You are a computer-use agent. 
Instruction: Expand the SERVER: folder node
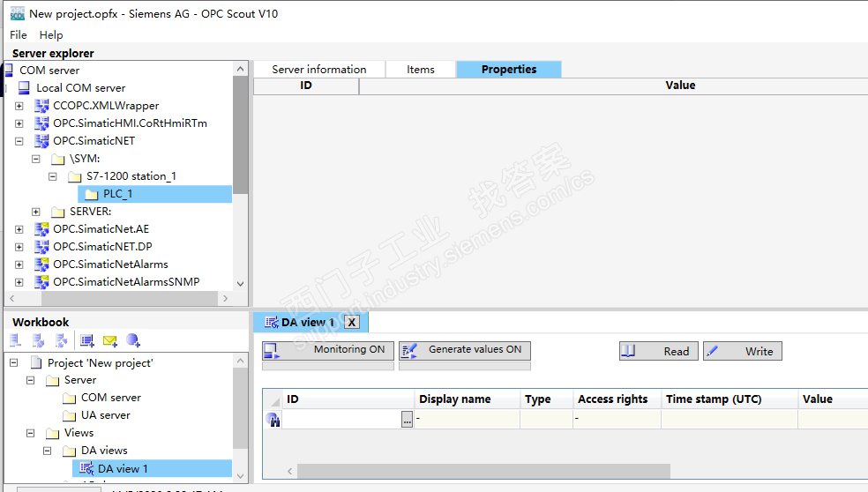point(36,212)
